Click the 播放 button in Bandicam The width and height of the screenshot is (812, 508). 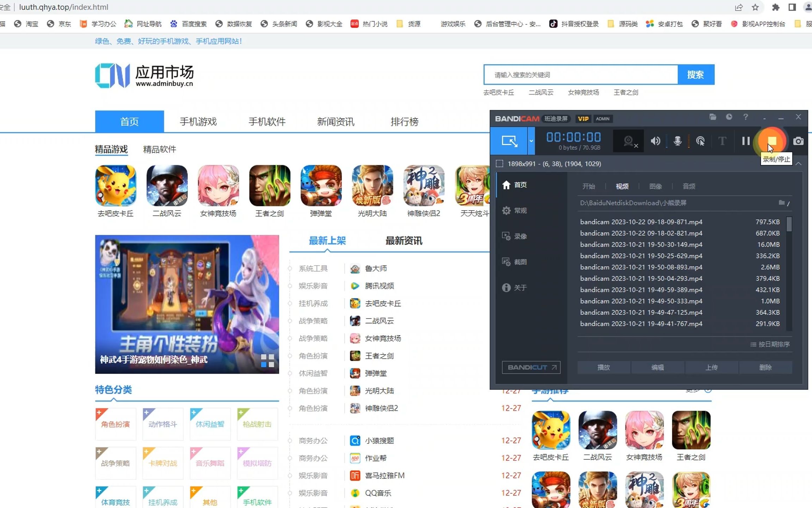(604, 367)
